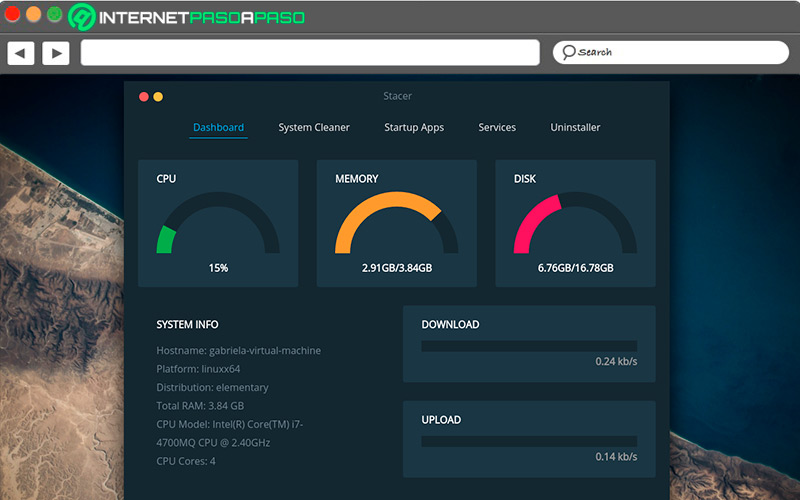Minimize Stacer with the yellow dot
800x500 pixels.
click(x=158, y=96)
